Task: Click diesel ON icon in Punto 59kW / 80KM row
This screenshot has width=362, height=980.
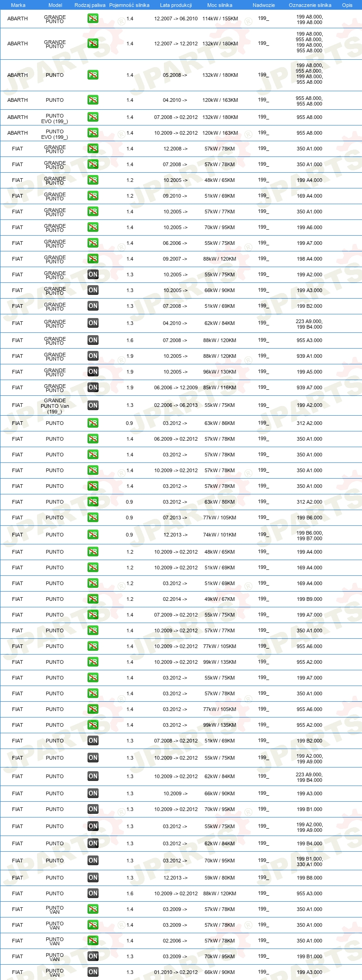Action: pos(93,878)
